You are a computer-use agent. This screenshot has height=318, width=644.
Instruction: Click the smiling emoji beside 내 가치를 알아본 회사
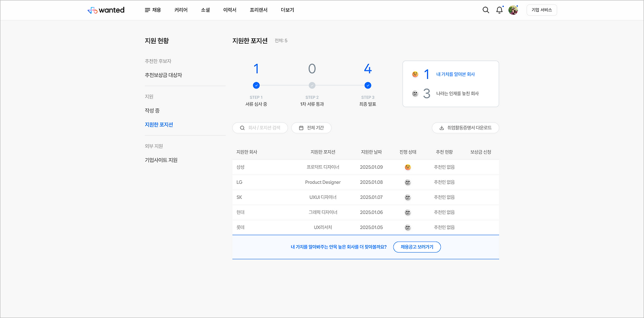tap(415, 74)
